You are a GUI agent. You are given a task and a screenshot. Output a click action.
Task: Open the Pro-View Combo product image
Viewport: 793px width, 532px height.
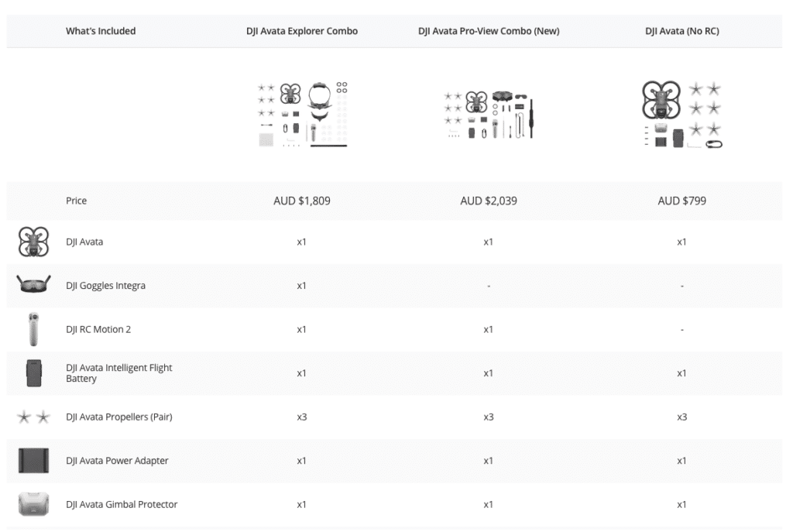(x=489, y=114)
